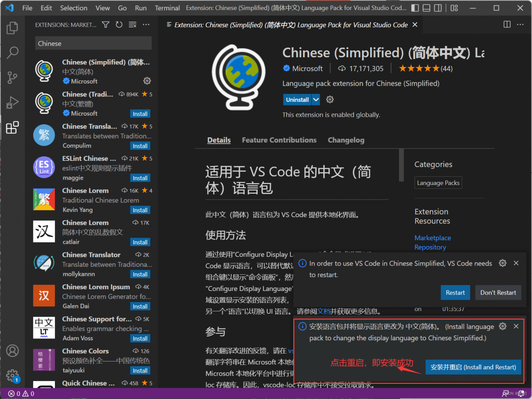Click the Uninstall button
Image resolution: width=532 pixels, height=399 pixels.
297,100
